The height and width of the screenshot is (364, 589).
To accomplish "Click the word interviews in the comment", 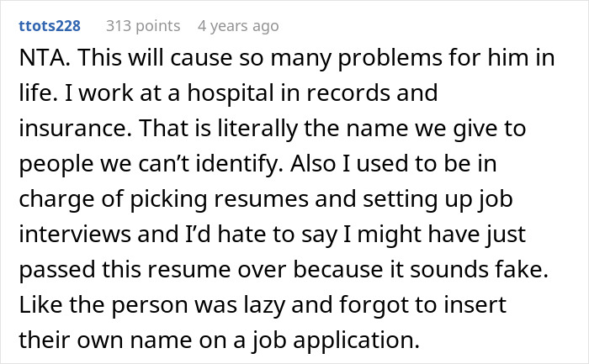I will click(74, 235).
